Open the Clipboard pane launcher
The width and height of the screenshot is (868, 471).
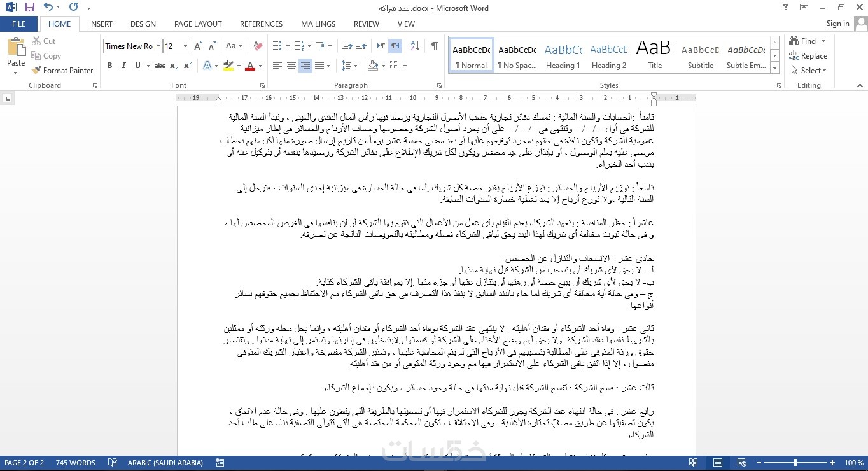coord(95,85)
